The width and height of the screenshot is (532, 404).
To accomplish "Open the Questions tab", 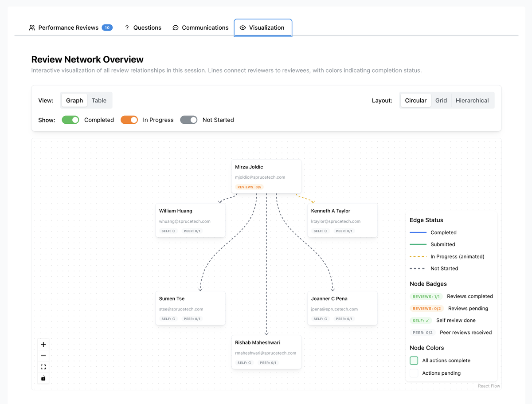I will coord(143,27).
